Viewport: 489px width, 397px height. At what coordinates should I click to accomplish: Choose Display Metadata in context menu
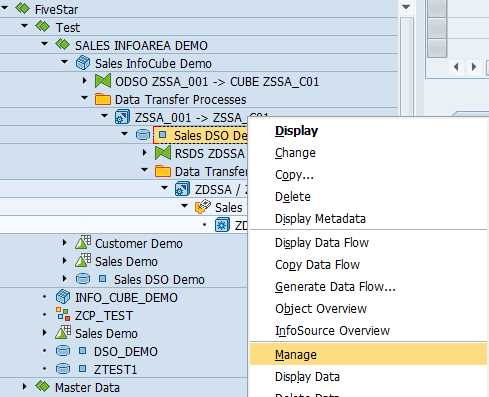pos(320,219)
